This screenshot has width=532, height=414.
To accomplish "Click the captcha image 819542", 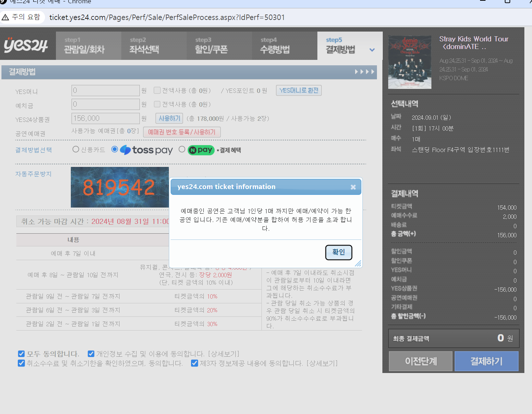I will [120, 187].
